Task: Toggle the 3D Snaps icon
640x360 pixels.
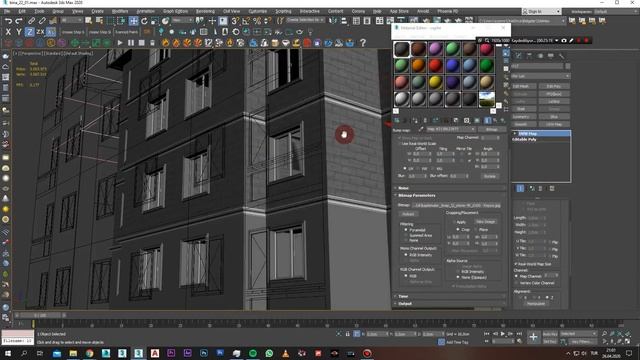Action: [x=235, y=20]
